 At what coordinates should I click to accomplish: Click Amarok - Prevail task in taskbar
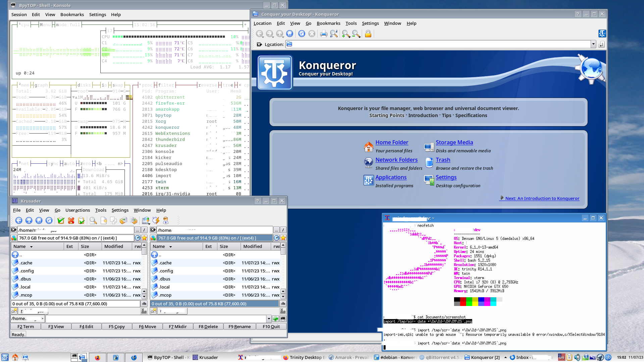click(349, 357)
